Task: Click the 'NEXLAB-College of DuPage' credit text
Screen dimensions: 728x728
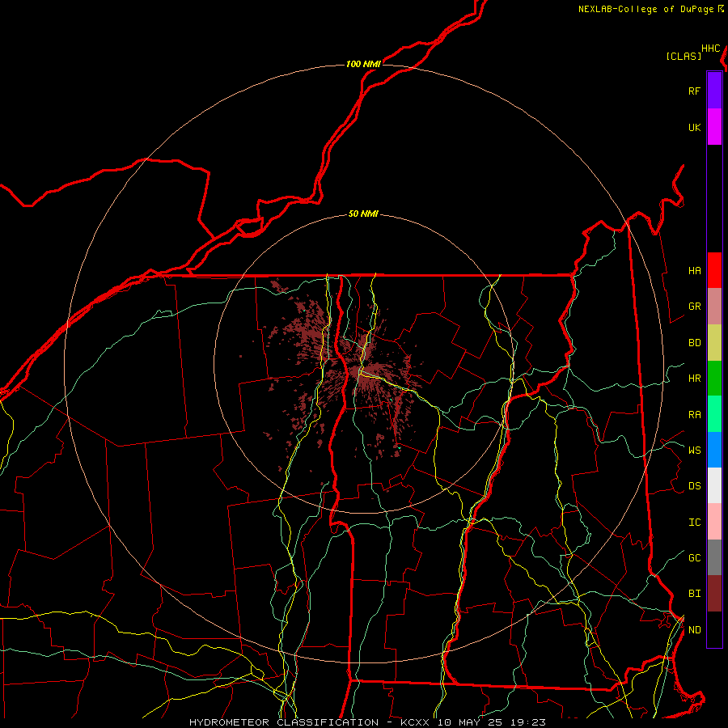Action: click(645, 9)
